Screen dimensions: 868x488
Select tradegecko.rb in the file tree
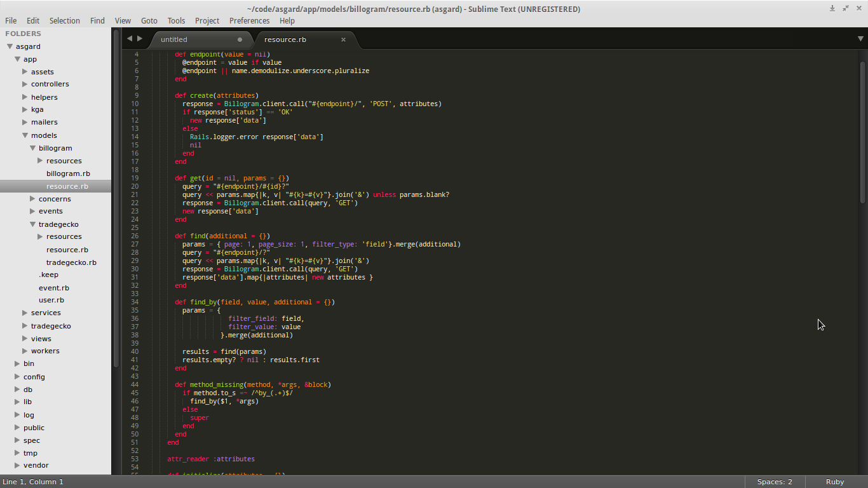71,262
